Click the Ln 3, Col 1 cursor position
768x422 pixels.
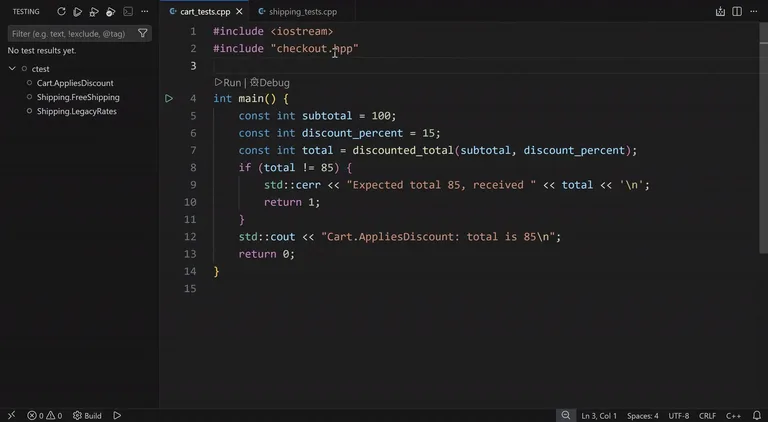click(599, 416)
